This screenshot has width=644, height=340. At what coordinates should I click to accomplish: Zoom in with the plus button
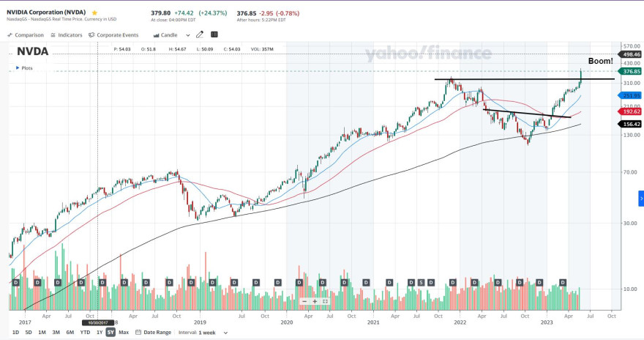[x=315, y=301]
